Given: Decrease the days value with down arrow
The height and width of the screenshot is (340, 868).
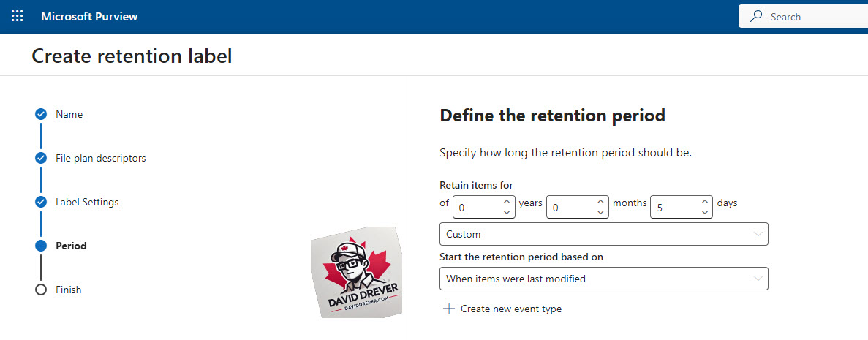Looking at the screenshot, I should coord(704,213).
